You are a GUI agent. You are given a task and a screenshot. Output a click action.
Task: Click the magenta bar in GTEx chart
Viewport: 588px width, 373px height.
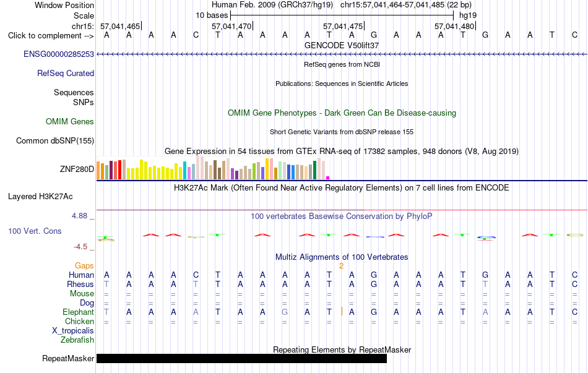(328, 178)
